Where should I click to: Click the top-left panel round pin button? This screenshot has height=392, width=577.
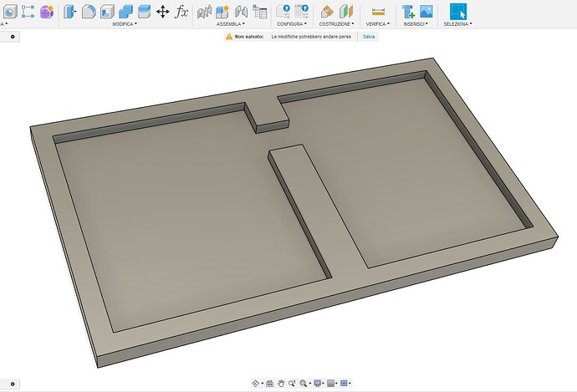pos(13,37)
